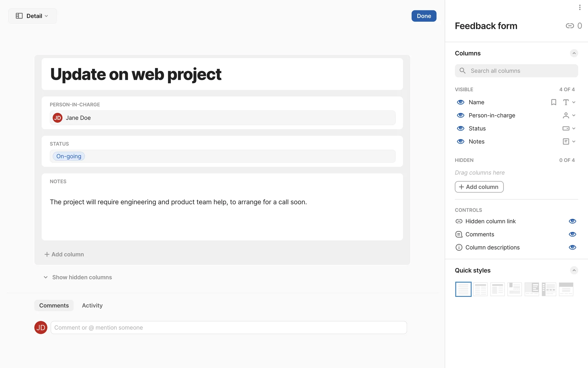Click the bookmark icon on Name column
Screen dimensions: 588x368
553,102
